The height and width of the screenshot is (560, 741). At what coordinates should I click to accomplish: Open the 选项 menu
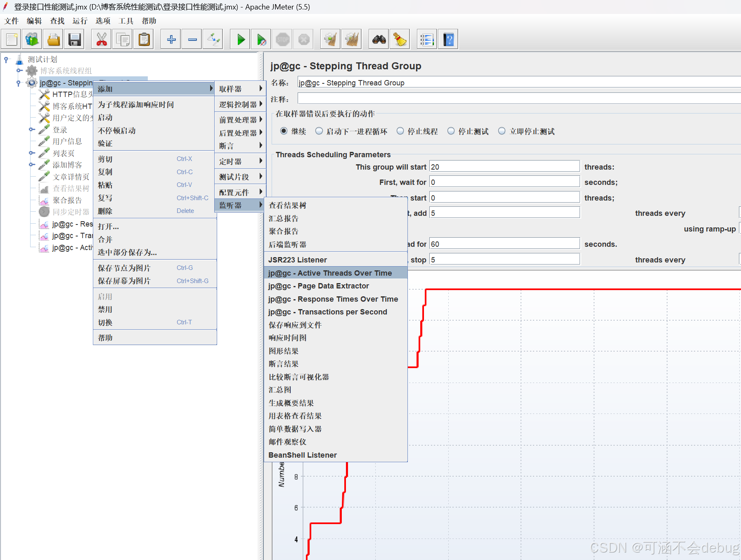click(x=103, y=21)
